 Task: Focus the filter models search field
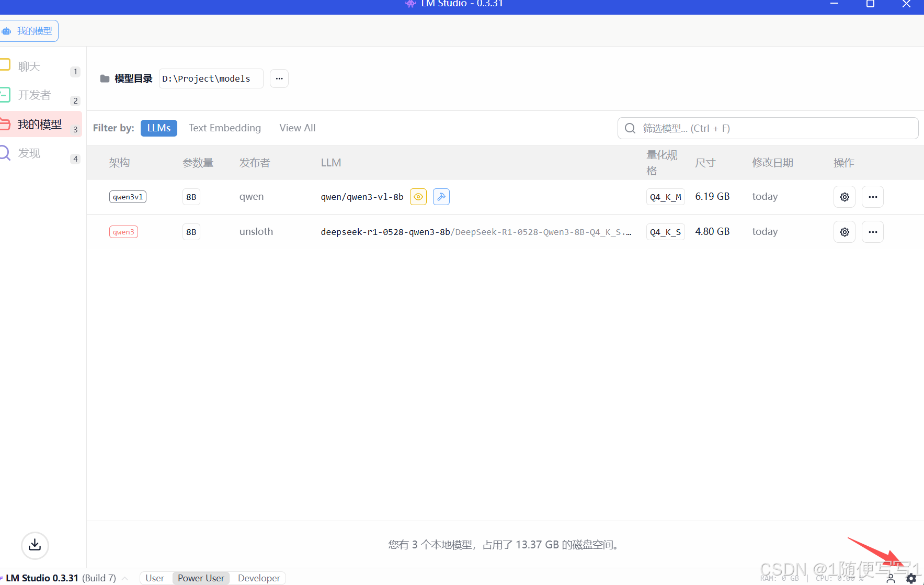tap(768, 128)
